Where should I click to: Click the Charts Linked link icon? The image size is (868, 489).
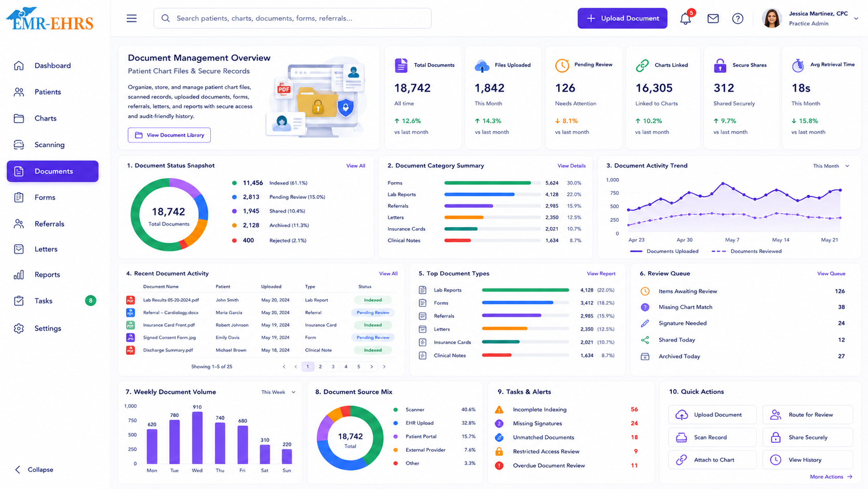642,65
